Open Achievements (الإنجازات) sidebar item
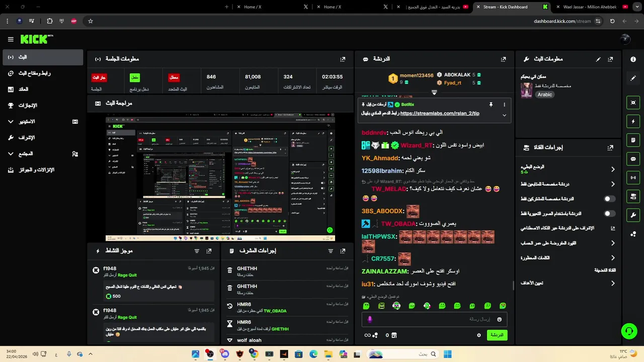 point(43,106)
